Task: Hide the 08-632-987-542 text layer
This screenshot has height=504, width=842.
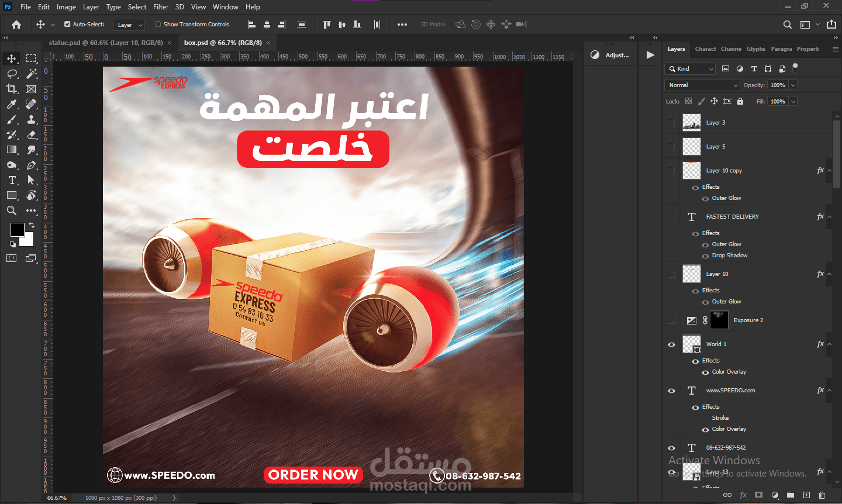Action: coord(671,448)
